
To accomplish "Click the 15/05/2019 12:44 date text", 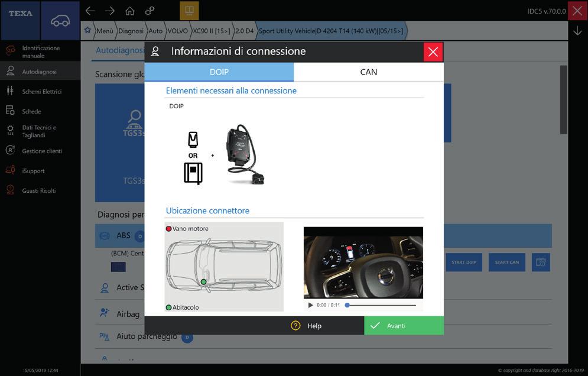I will tap(40, 370).
